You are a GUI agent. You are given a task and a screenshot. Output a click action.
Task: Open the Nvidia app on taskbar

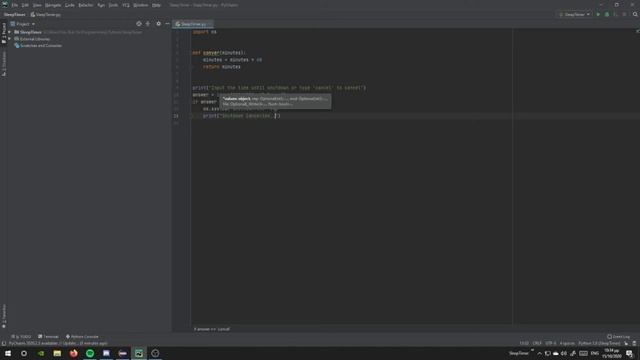(x=41, y=353)
